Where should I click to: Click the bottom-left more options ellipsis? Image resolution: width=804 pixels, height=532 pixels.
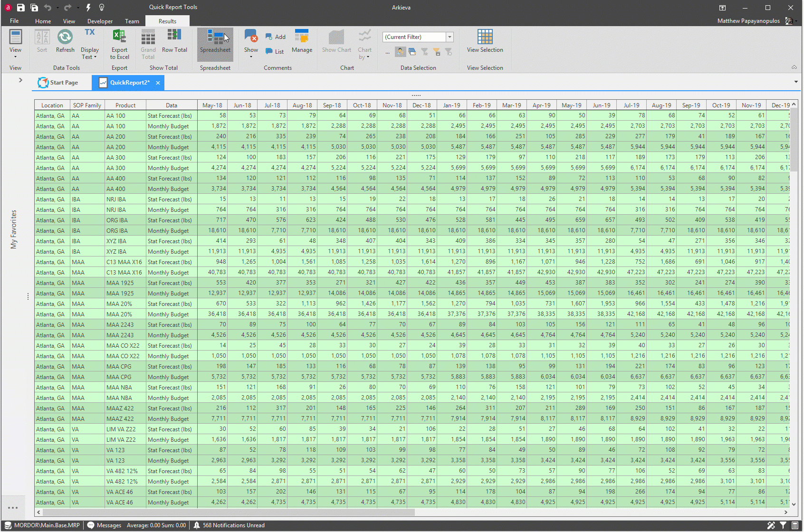13,508
